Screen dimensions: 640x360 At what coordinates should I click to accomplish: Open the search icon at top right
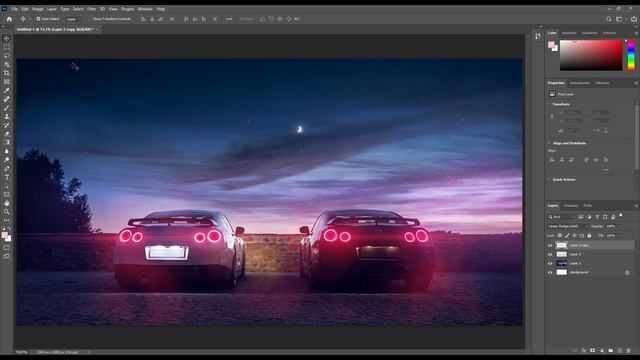(x=609, y=19)
